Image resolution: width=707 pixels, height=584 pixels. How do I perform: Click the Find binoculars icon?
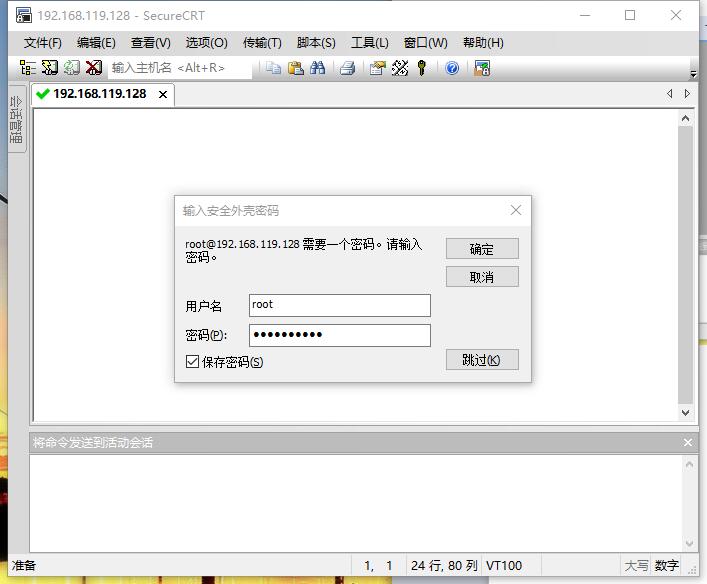click(x=317, y=68)
